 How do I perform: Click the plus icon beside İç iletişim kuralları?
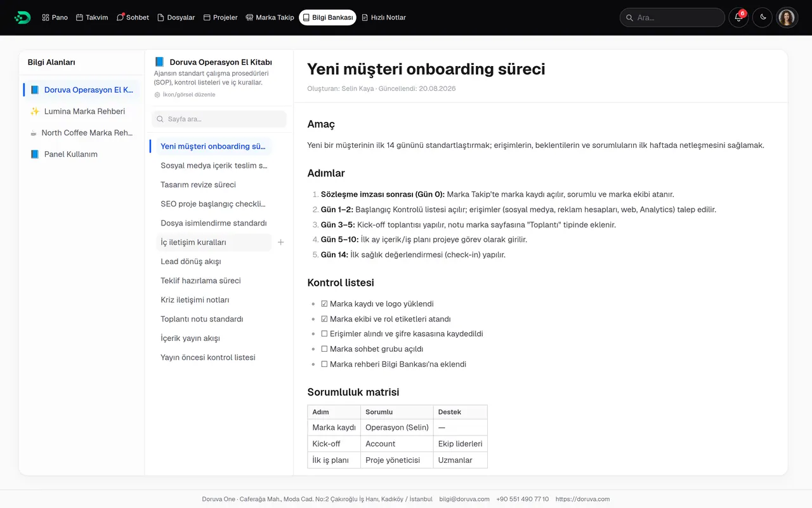pos(281,242)
